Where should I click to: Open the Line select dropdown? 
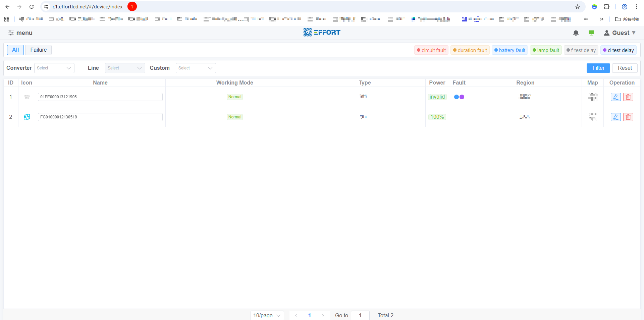coord(125,68)
